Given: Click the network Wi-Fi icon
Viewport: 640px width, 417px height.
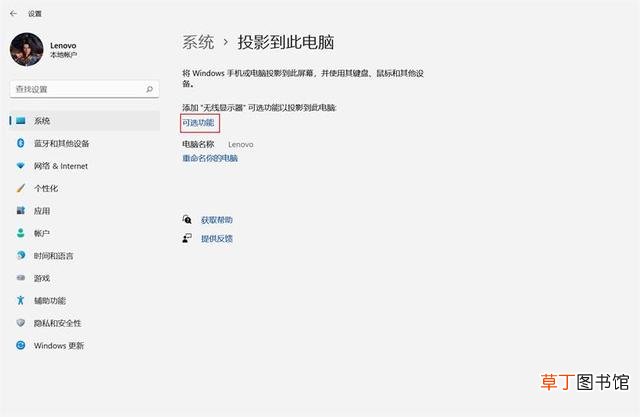Looking at the screenshot, I should (21, 166).
